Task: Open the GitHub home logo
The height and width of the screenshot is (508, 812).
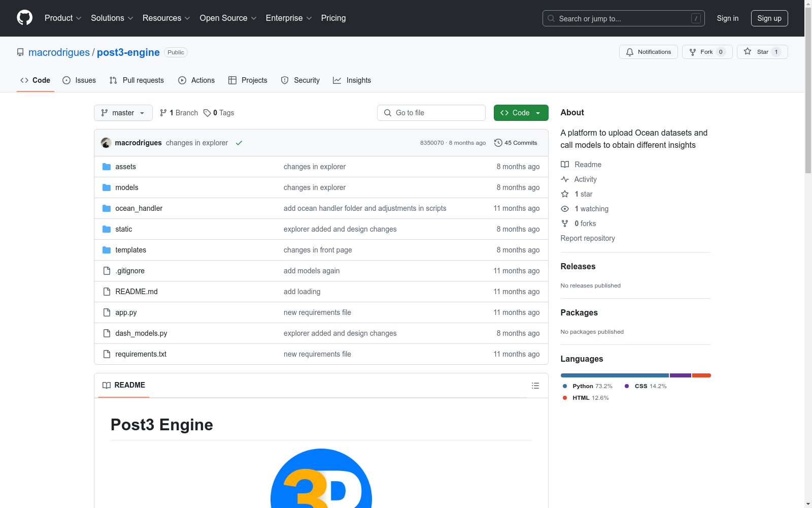Action: (24, 18)
